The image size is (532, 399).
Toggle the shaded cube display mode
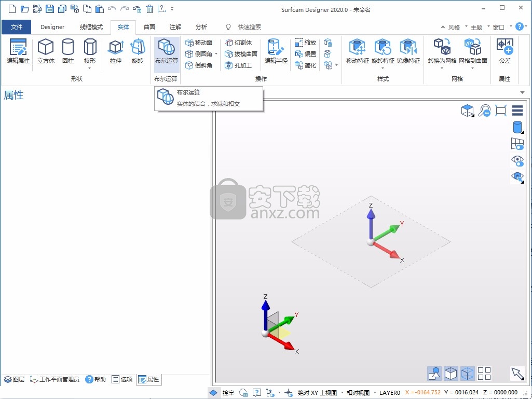point(451,374)
